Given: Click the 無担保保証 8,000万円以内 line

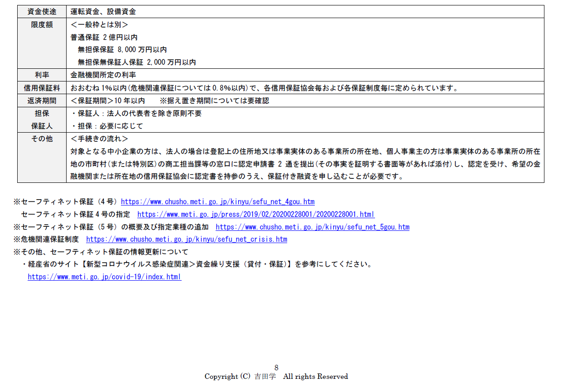Looking at the screenshot, I should 122,50.
